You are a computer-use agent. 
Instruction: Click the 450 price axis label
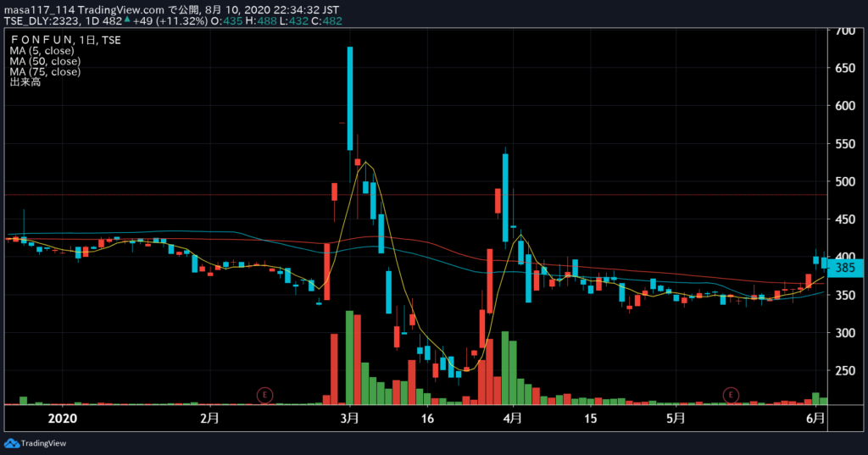(x=845, y=219)
